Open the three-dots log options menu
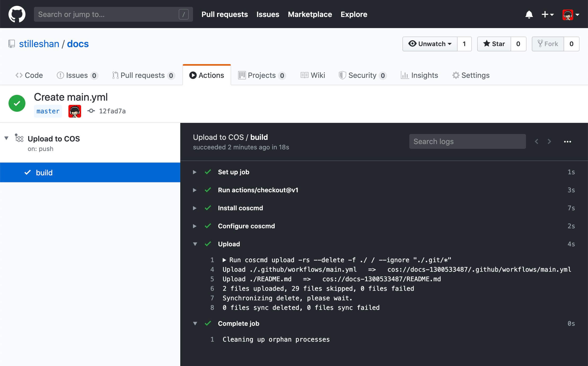Viewport: 588px width, 366px height. 568,142
